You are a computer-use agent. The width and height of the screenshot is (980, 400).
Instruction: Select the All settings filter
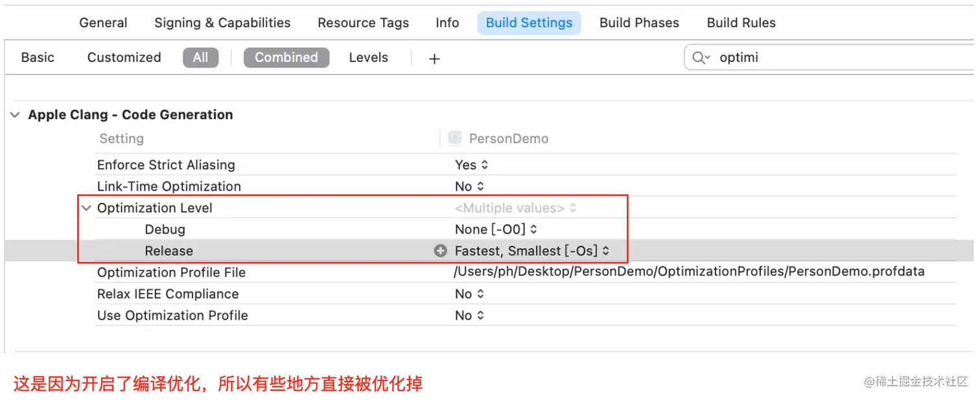tap(200, 58)
